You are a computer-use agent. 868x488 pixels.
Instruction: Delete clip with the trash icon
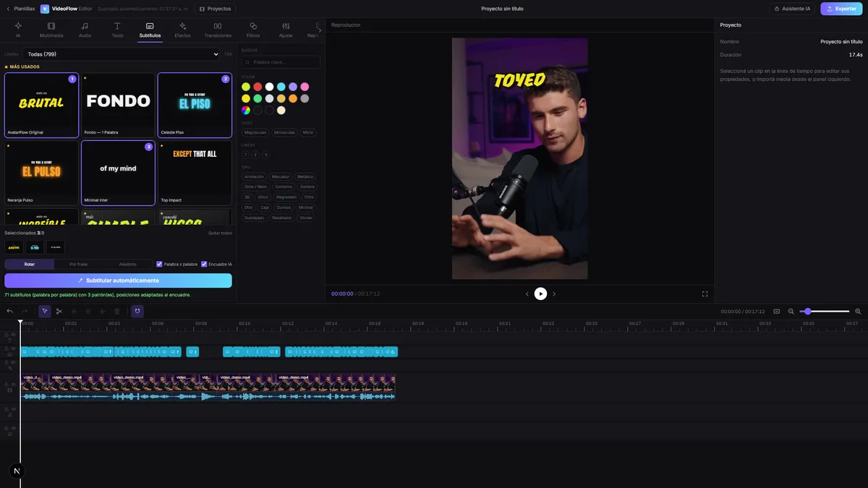tap(117, 311)
